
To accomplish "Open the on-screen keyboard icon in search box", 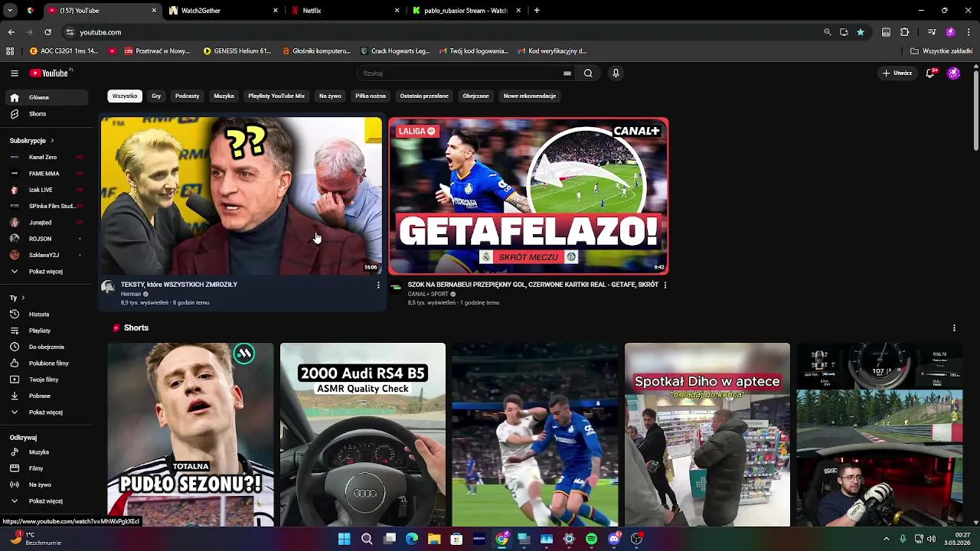I will coord(567,73).
